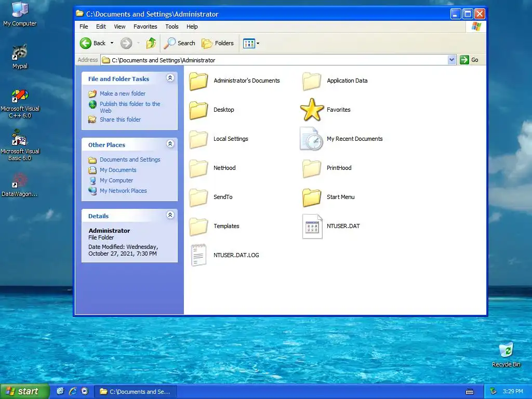Open Administrator's Documents folder icon
Image resolution: width=532 pixels, height=399 pixels.
pyautogui.click(x=198, y=81)
